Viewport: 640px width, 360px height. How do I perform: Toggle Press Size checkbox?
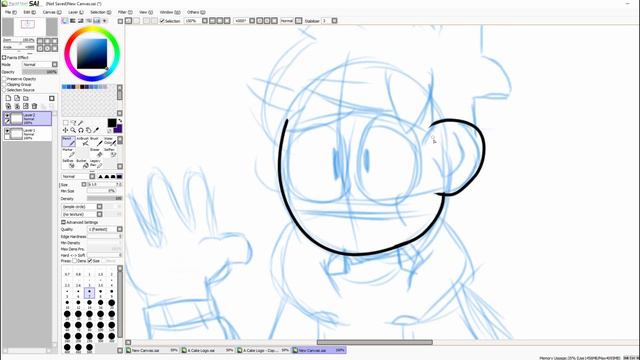tap(90, 260)
